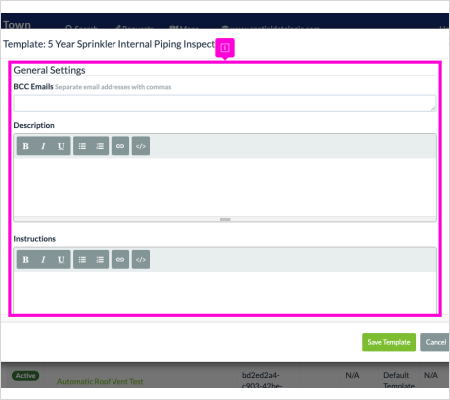The height and width of the screenshot is (400, 450).
Task: Underline text in Instructions editor toolbar
Action: (x=61, y=259)
